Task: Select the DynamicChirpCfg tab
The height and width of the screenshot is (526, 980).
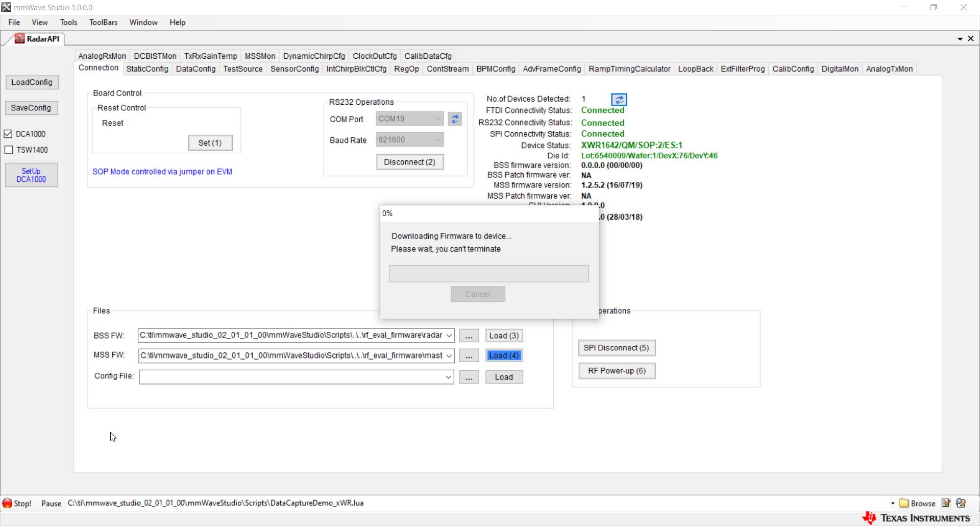Action: 314,56
